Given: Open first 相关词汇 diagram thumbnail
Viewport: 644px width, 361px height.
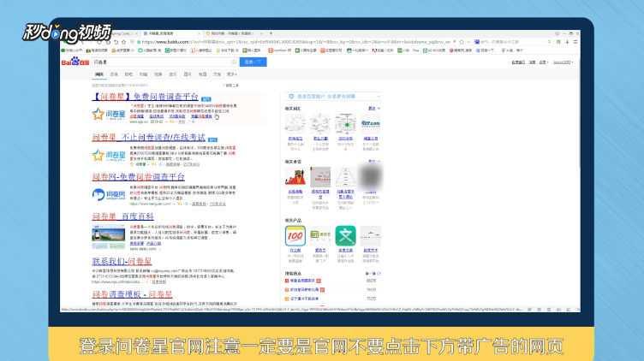Looking at the screenshot, I should tap(295, 124).
